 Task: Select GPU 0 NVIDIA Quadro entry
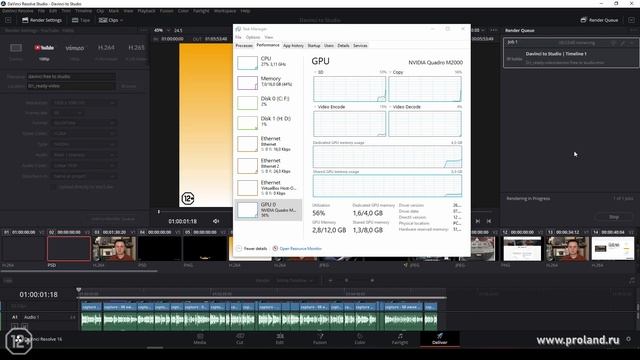[268, 210]
